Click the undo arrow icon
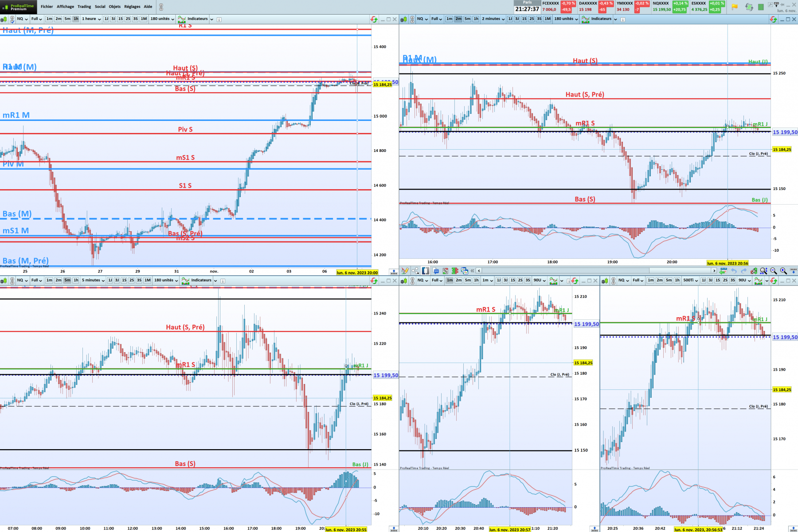This screenshot has height=532, width=798. [x=734, y=271]
